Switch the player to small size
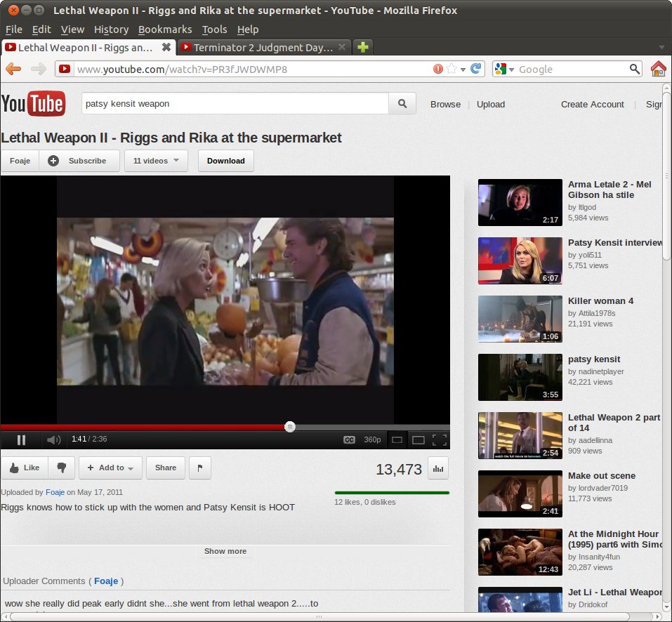The height and width of the screenshot is (622, 672). (397, 440)
